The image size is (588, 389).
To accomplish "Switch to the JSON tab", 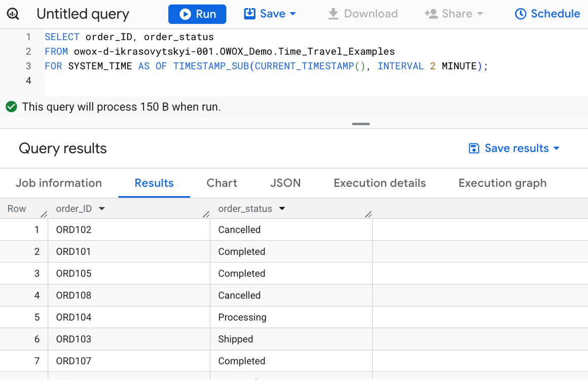I will coord(285,183).
